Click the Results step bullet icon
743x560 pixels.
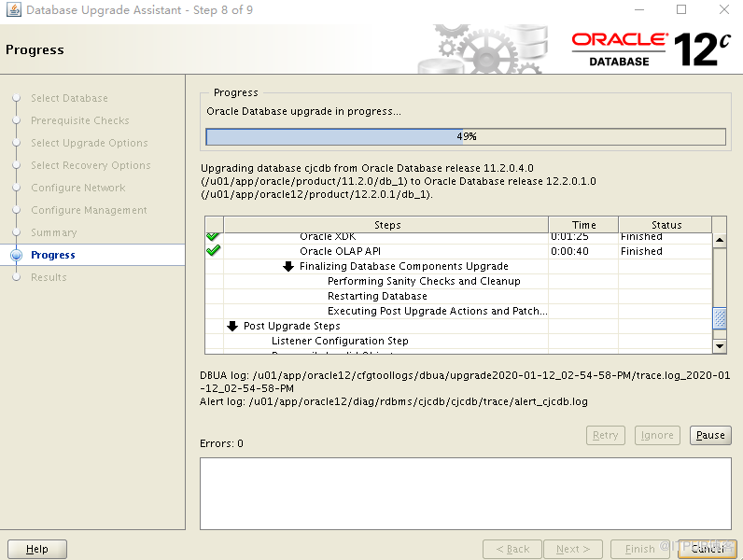[x=17, y=277]
